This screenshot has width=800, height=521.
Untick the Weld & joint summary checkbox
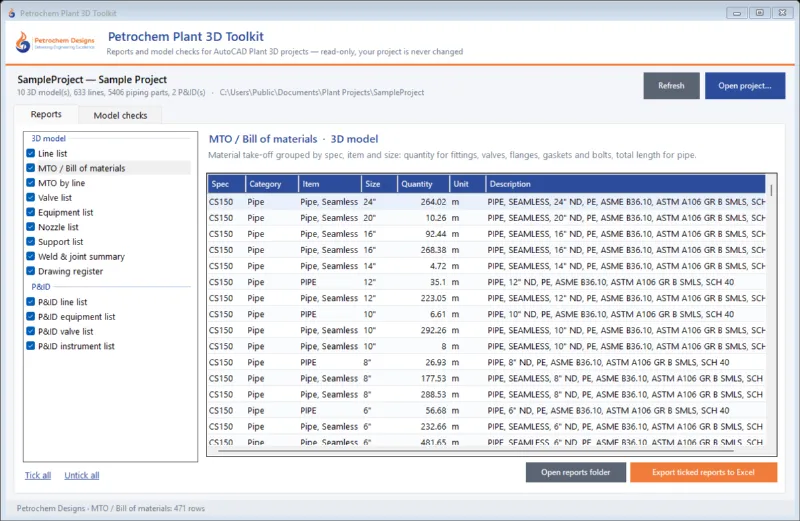[x=31, y=257]
